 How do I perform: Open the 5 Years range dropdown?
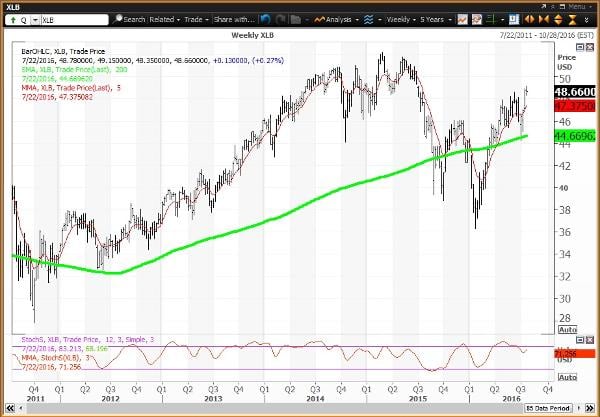pyautogui.click(x=435, y=20)
